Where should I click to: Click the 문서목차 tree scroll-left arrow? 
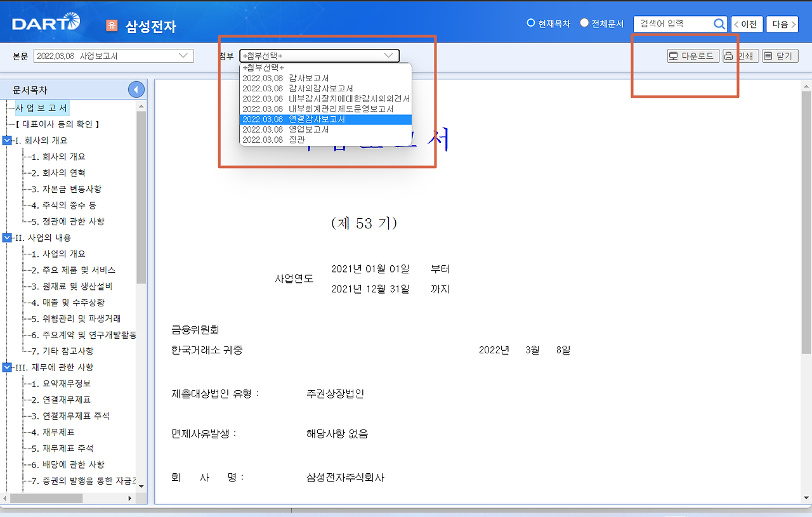6,499
